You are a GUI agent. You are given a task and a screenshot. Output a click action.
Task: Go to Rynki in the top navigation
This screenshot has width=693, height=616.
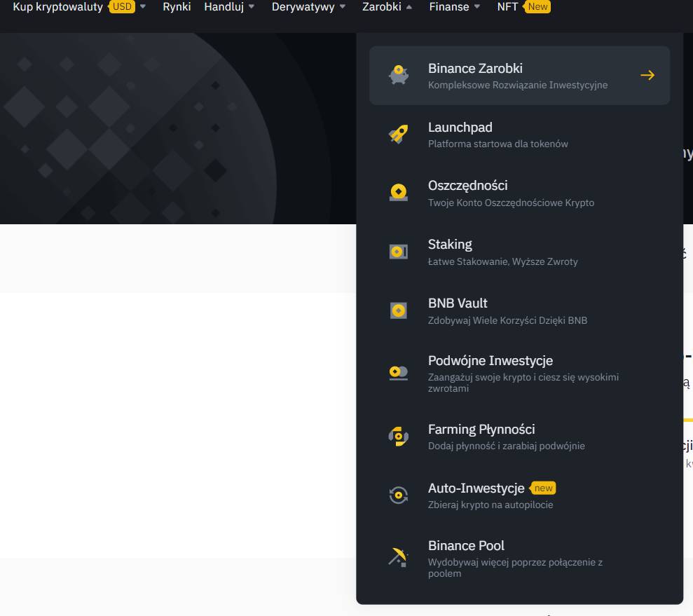click(x=177, y=7)
